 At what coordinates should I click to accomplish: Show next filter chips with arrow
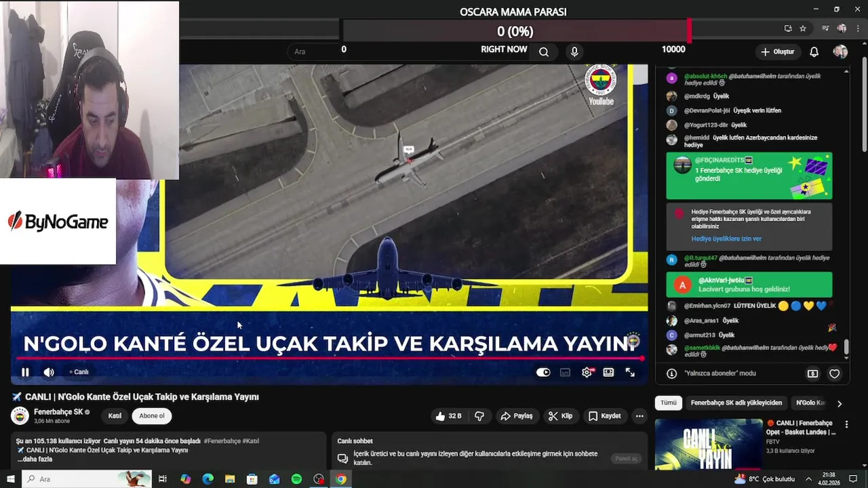point(839,404)
